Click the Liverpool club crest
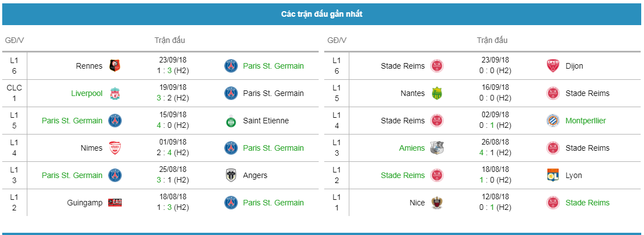This screenshot has width=644, height=235. [115, 93]
